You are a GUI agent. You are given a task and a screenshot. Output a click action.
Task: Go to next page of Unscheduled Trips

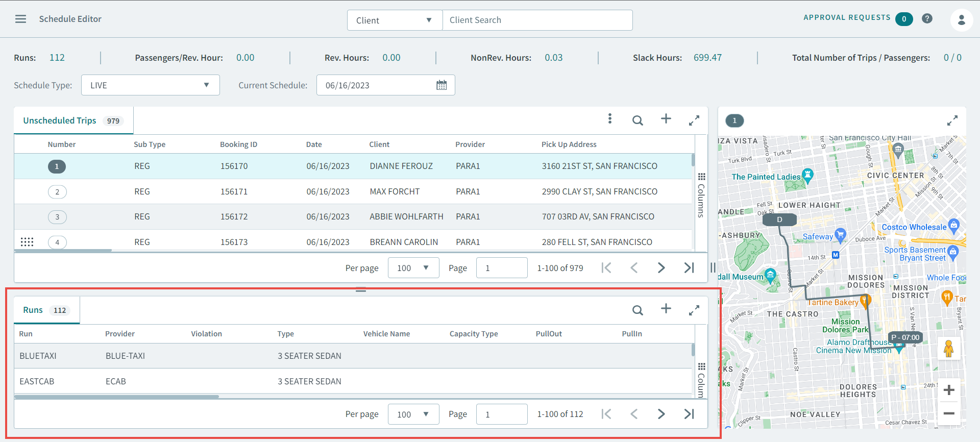pos(661,268)
